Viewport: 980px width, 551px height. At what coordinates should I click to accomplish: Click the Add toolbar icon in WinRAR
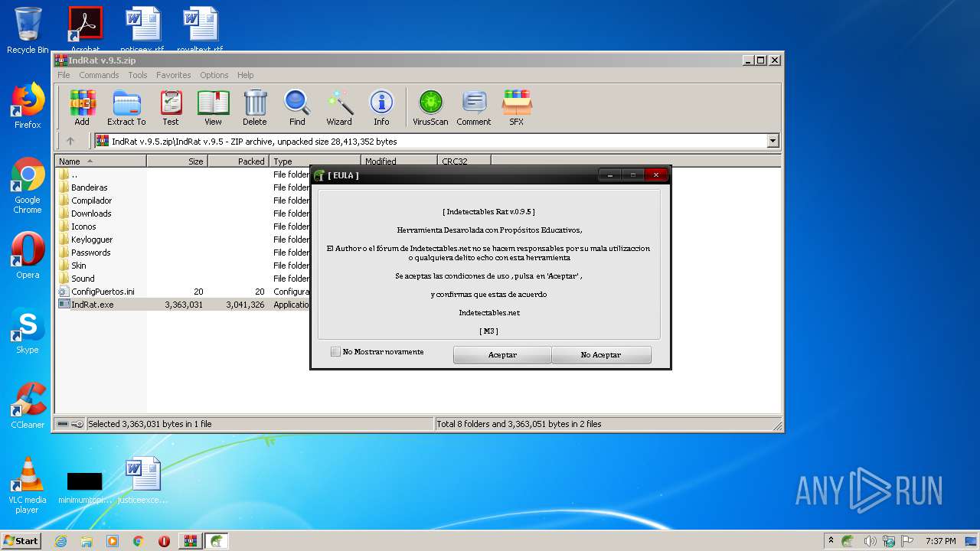pos(82,107)
